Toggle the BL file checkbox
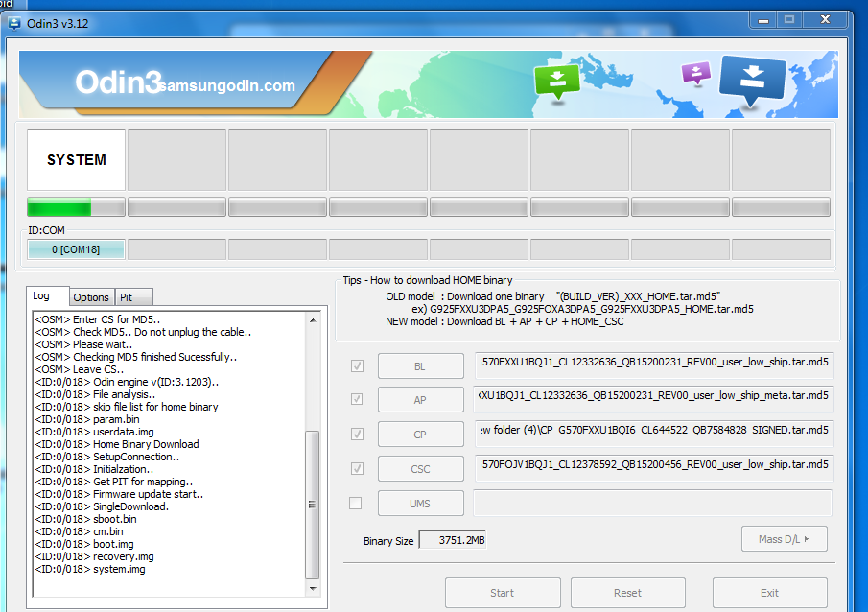Viewport: 868px width, 612px height. click(357, 366)
